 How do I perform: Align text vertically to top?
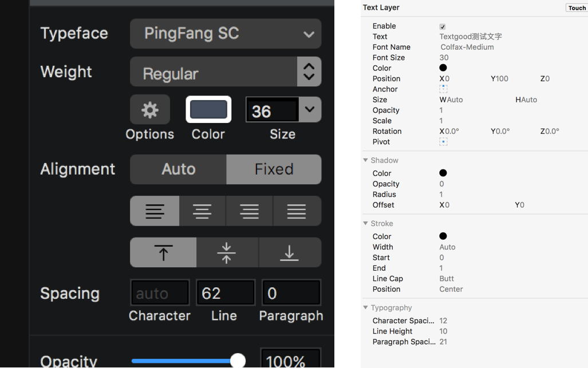pyautogui.click(x=163, y=252)
